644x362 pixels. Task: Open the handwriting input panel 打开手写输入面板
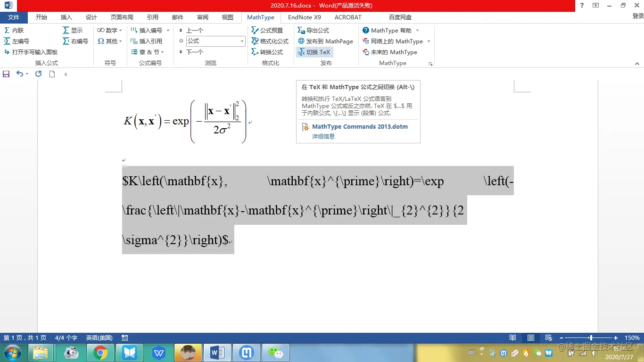31,52
